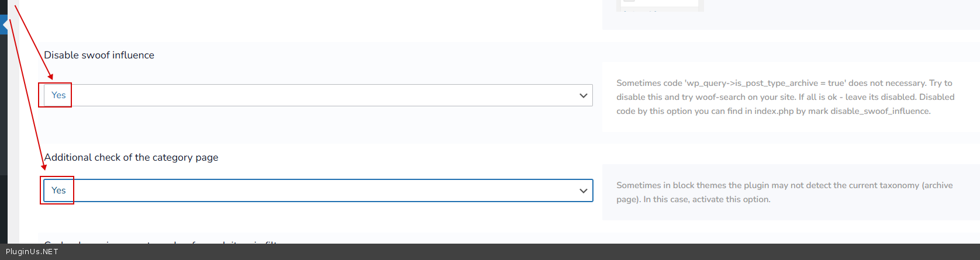Click the dark admin sidebar strip
Viewport: 980px width, 260px height.
click(4, 117)
